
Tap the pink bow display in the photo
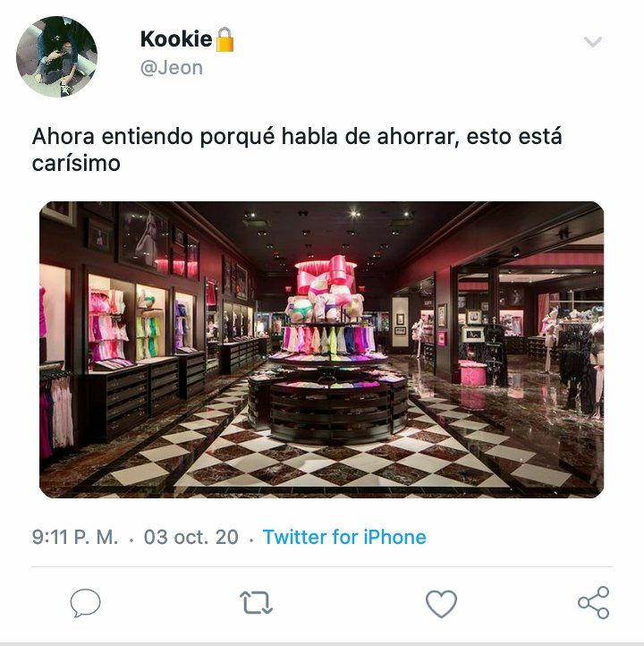pos(326,276)
